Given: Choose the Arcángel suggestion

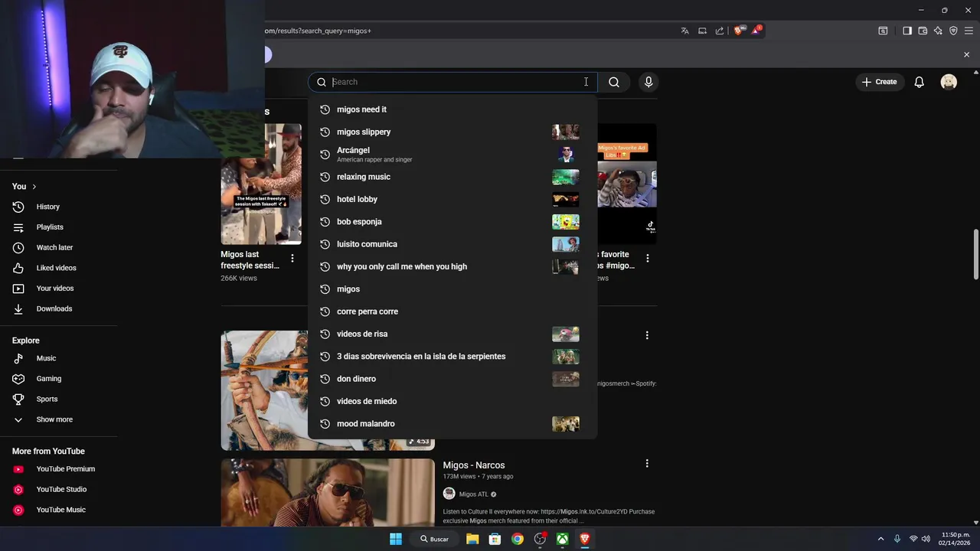Looking at the screenshot, I should pos(452,155).
